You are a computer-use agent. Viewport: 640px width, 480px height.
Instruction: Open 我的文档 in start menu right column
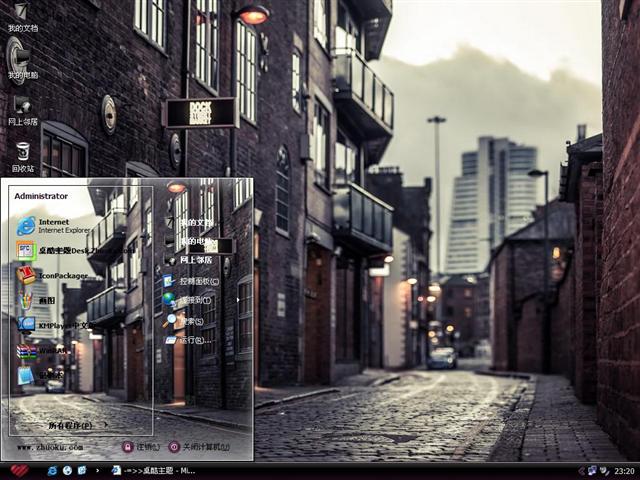189,223
